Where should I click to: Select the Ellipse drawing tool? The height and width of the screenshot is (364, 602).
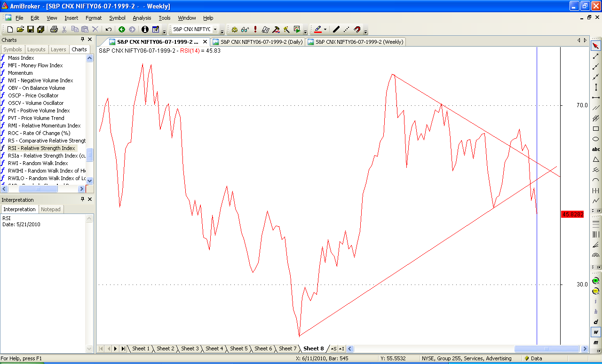[x=596, y=139]
